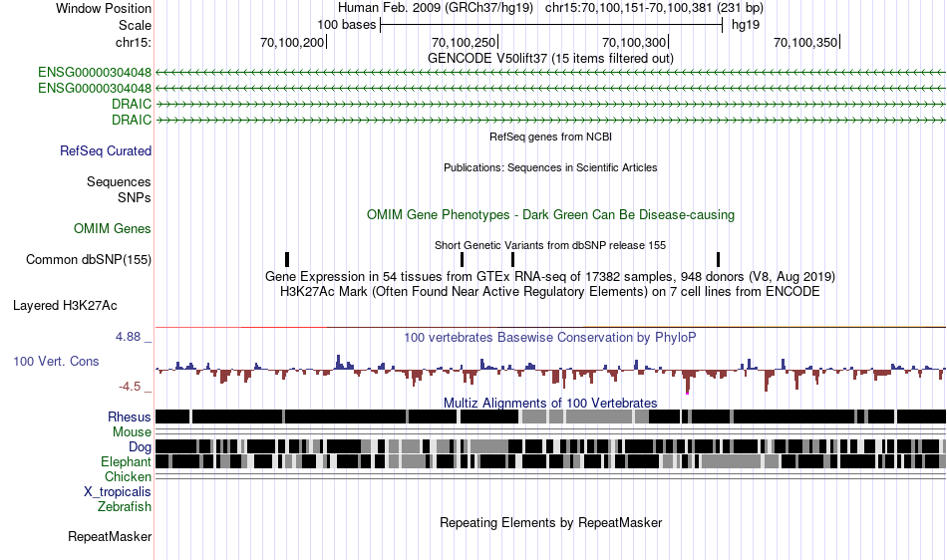Click the Chicken species label
947x560 pixels.
click(128, 476)
